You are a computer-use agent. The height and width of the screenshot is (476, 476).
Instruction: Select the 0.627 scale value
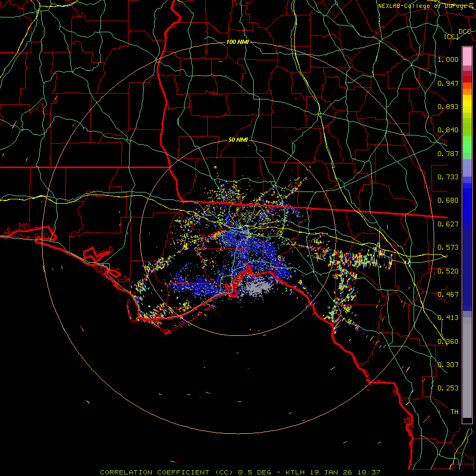pos(448,224)
